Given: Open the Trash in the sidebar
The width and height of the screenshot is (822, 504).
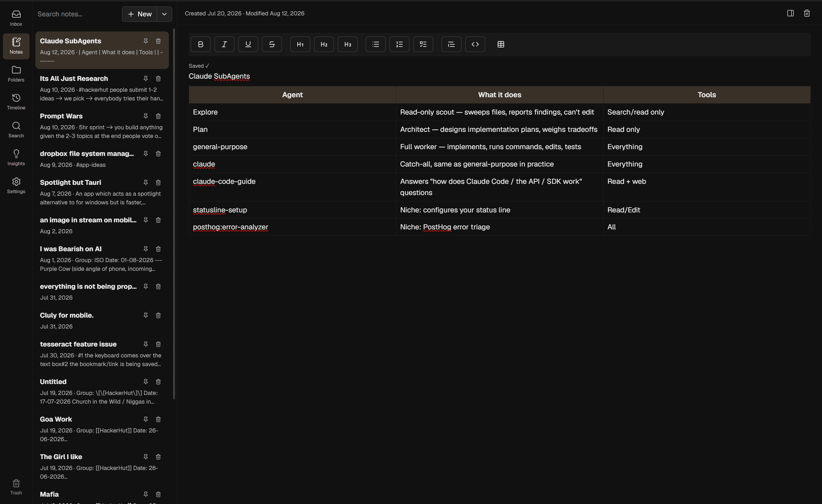Looking at the screenshot, I should [16, 487].
